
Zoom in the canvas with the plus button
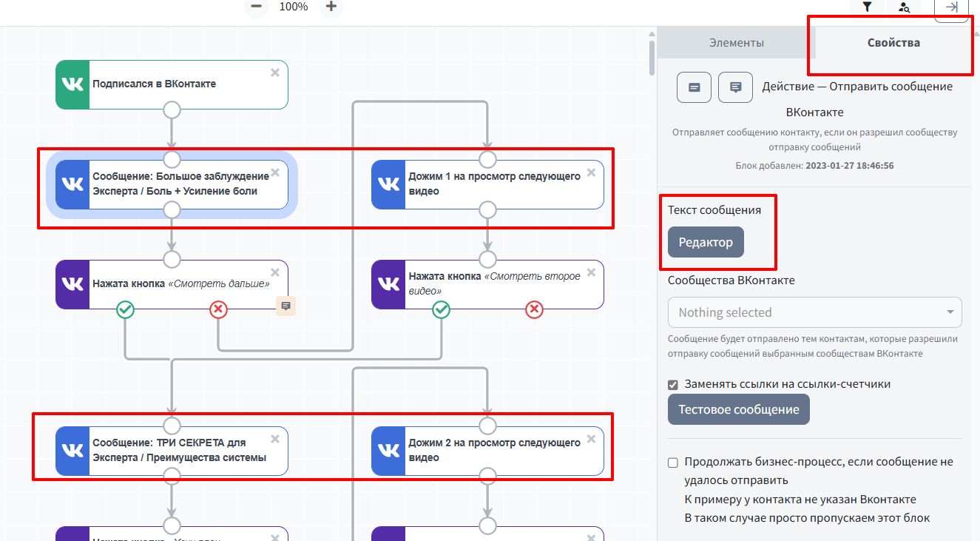(x=331, y=7)
